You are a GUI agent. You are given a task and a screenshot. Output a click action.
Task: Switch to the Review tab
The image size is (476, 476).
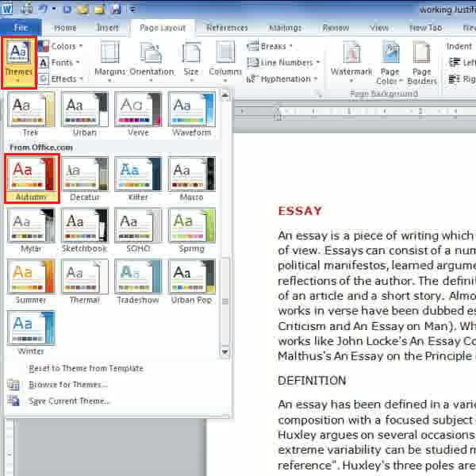(336, 28)
